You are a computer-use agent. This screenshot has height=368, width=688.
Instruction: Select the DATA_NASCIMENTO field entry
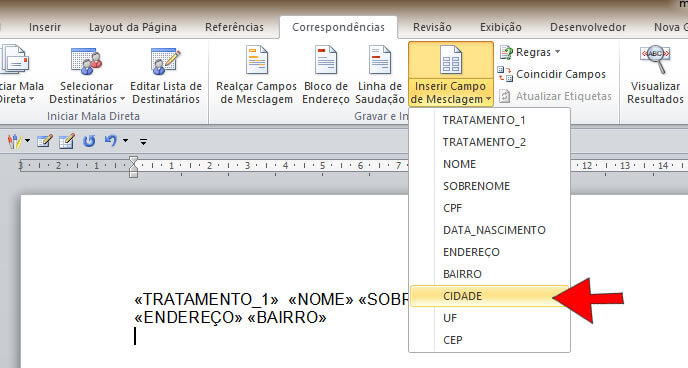click(489, 230)
